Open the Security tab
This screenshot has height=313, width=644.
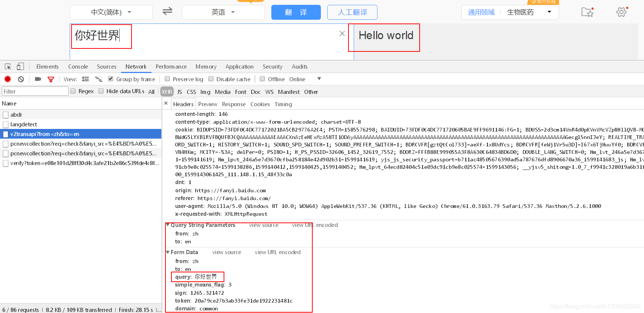tap(272, 67)
